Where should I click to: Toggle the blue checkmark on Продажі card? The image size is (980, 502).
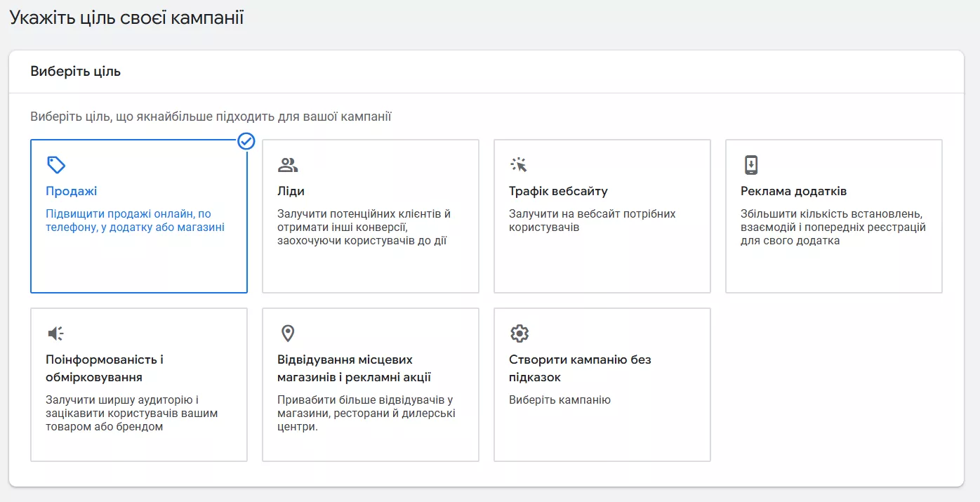coord(246,141)
